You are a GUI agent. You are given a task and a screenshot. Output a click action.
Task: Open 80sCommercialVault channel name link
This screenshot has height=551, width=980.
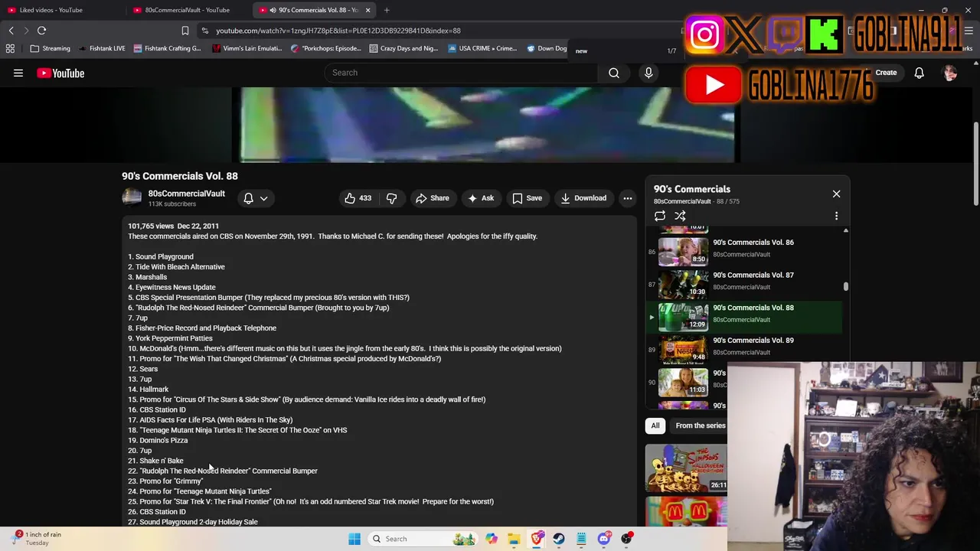[x=186, y=194]
